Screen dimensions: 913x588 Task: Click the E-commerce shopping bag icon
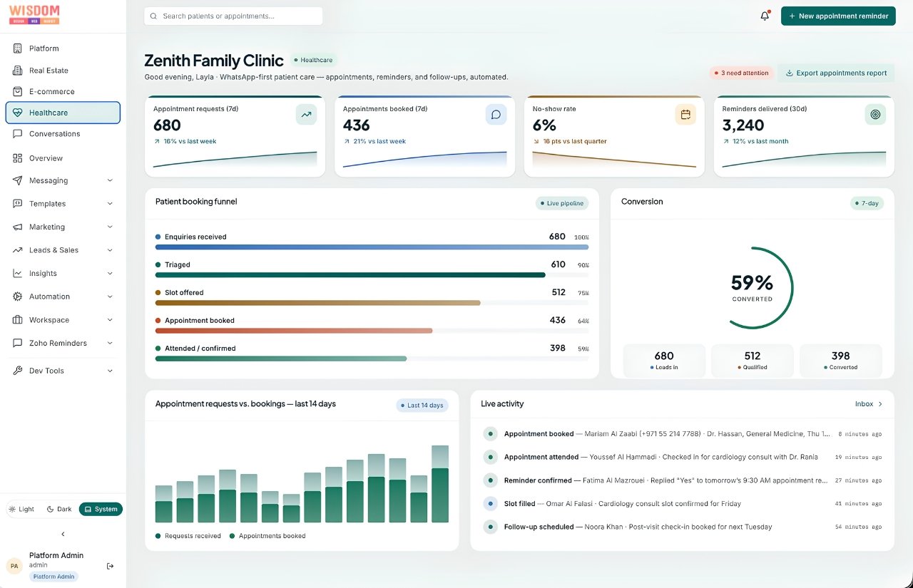17,91
